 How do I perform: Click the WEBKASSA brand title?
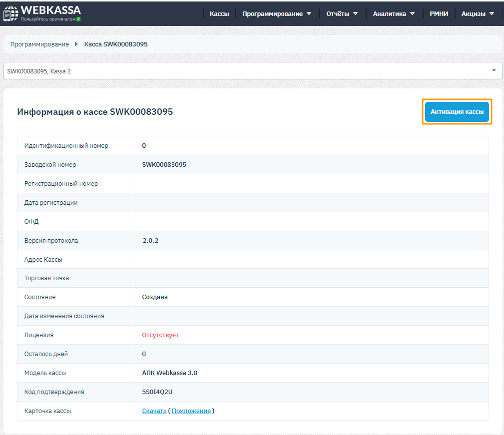51,10
